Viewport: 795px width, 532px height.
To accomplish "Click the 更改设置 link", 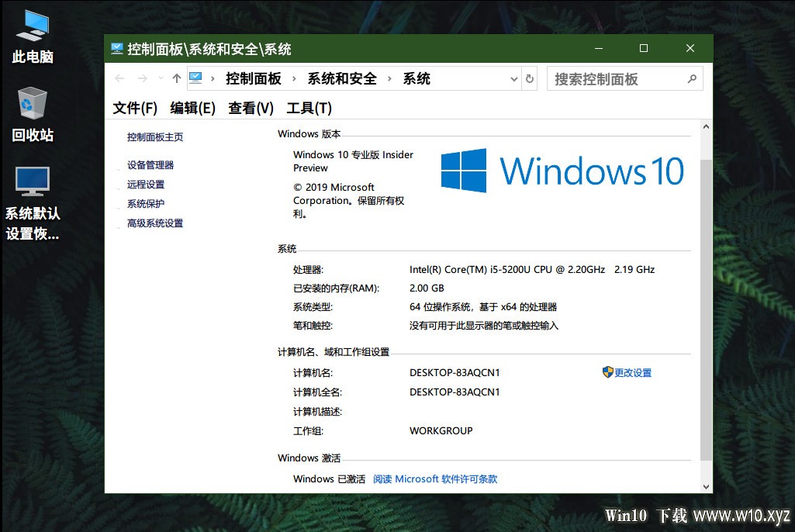I will [x=633, y=372].
